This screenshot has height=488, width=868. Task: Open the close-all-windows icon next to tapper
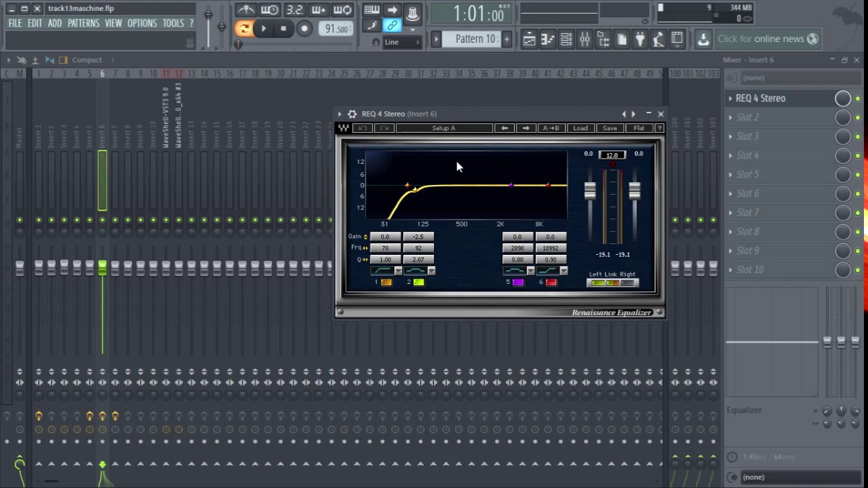pyautogui.click(x=677, y=39)
